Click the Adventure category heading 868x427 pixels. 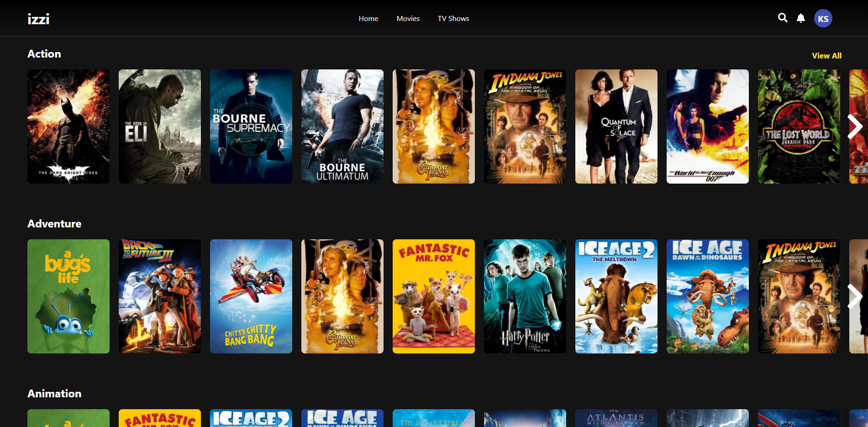coord(54,224)
